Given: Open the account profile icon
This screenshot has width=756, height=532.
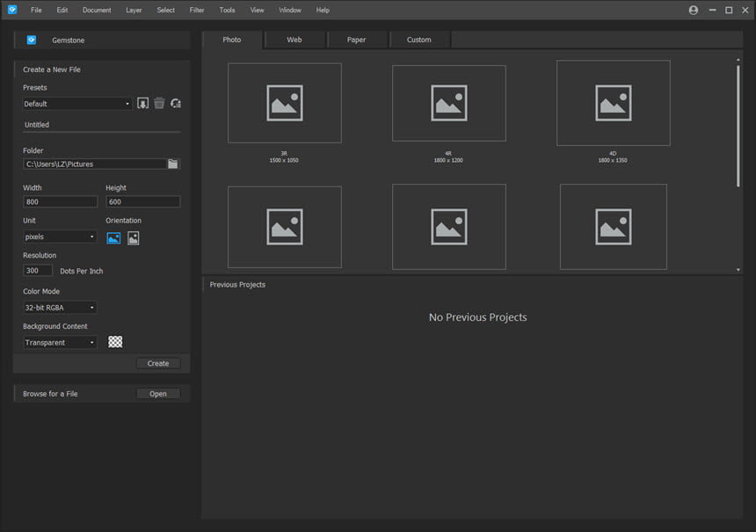Looking at the screenshot, I should coord(694,11).
